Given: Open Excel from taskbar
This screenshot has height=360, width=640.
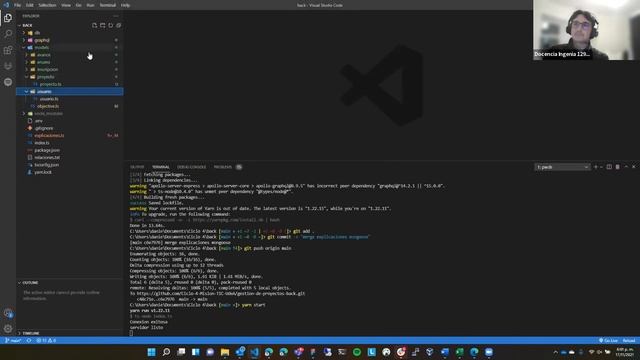Looking at the screenshot, I should (x=460, y=352).
